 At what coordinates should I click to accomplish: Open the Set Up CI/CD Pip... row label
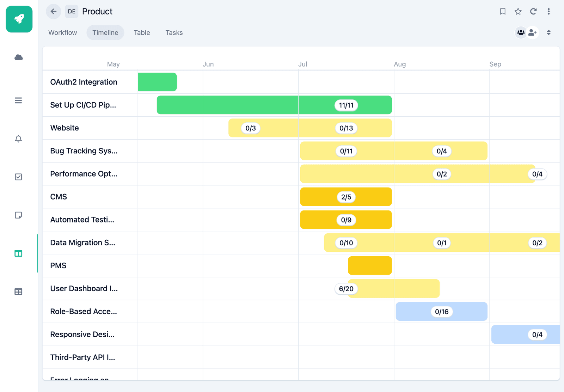[x=83, y=105]
